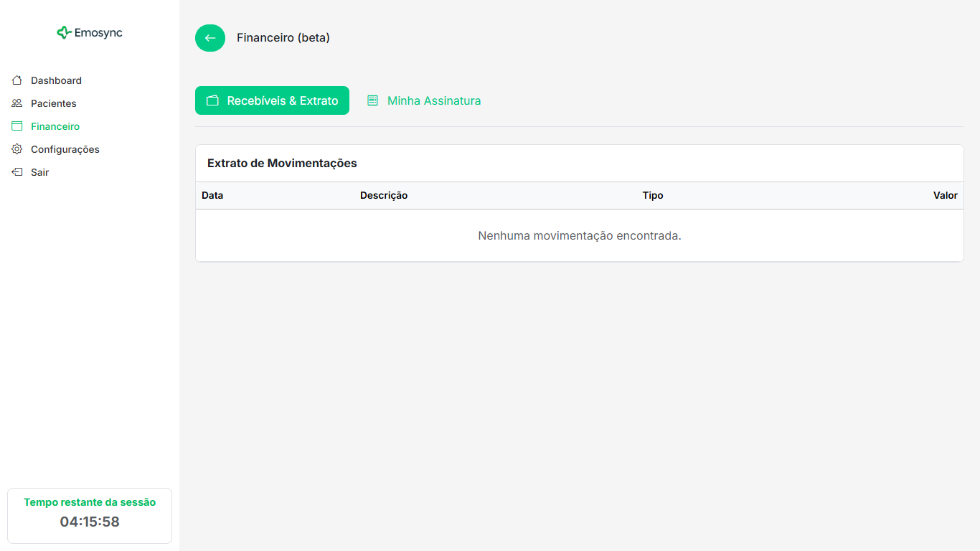Select the Valor column header
The height and width of the screenshot is (551, 980).
(946, 195)
